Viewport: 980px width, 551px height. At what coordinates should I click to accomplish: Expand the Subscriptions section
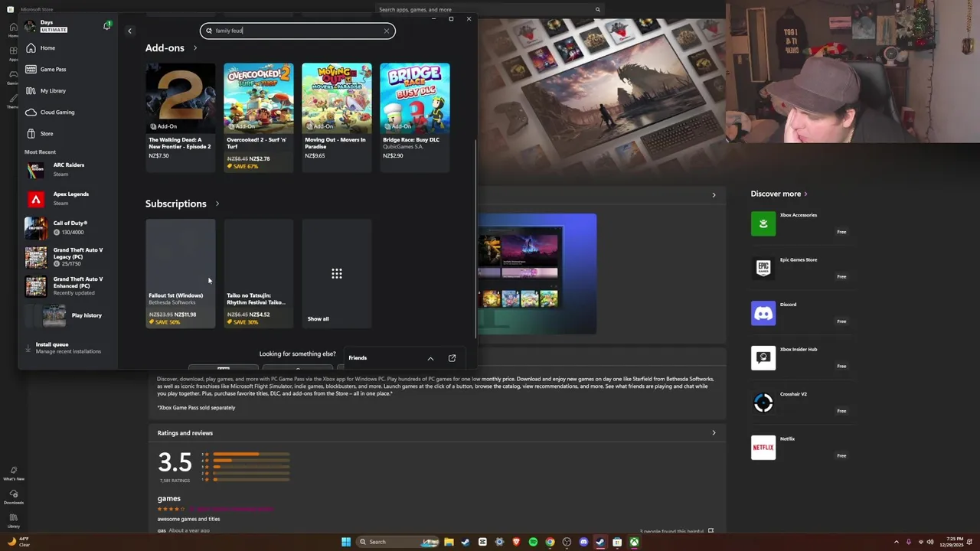[217, 204]
